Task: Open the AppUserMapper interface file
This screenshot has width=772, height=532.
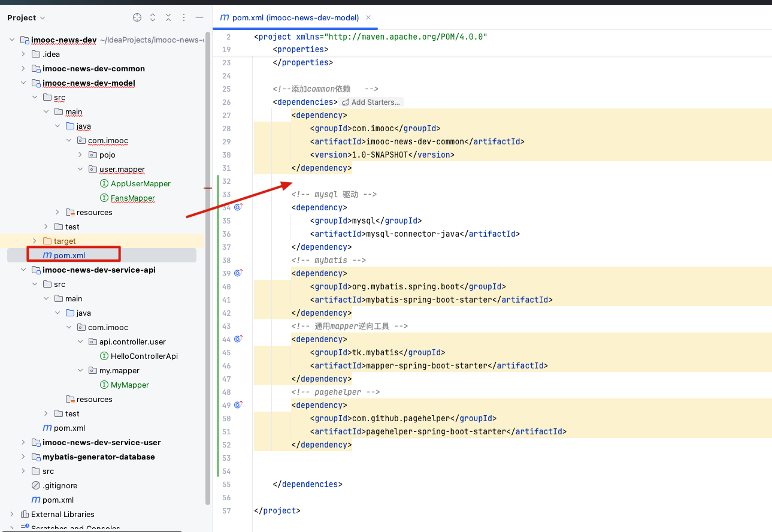Action: 140,184
